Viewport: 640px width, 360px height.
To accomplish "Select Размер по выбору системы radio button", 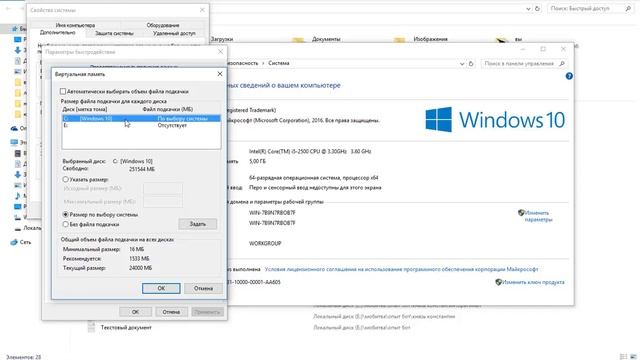I will [x=65, y=214].
